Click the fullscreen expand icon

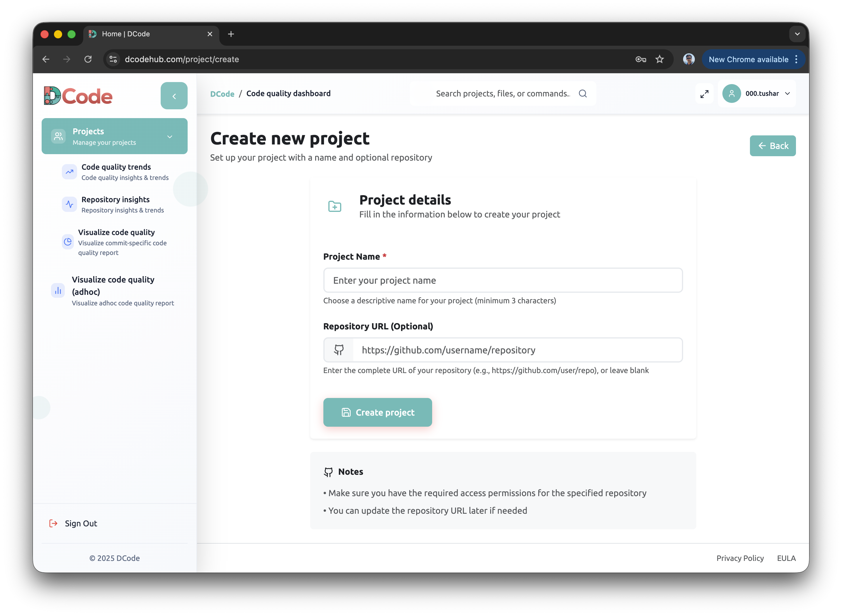(x=704, y=93)
